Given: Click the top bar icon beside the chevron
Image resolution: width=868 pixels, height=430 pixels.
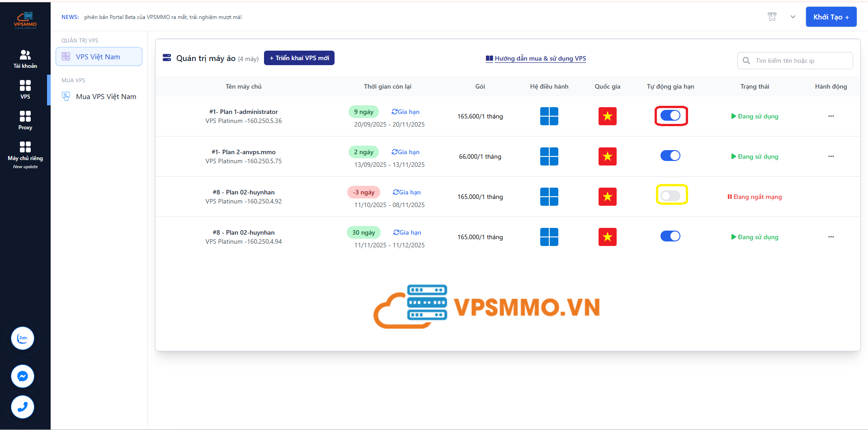Looking at the screenshot, I should coord(772,17).
